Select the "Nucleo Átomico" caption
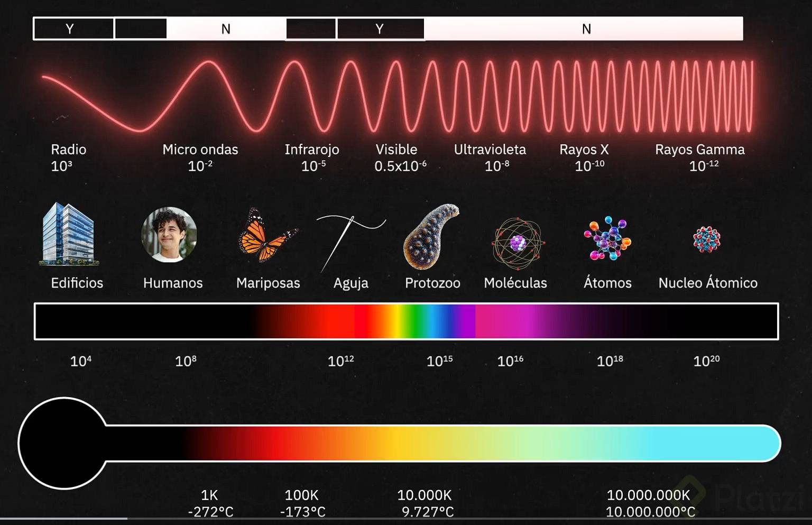The width and height of the screenshot is (812, 525). click(708, 282)
